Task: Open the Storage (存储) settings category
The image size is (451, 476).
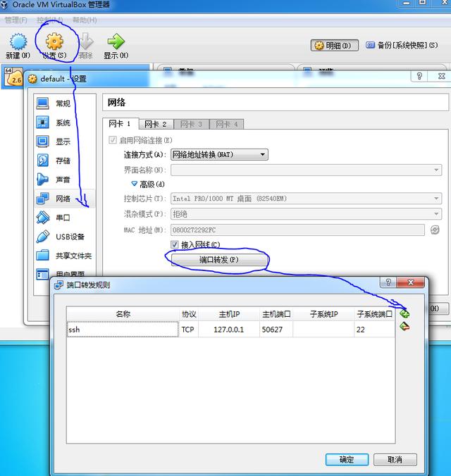Action: click(x=63, y=161)
